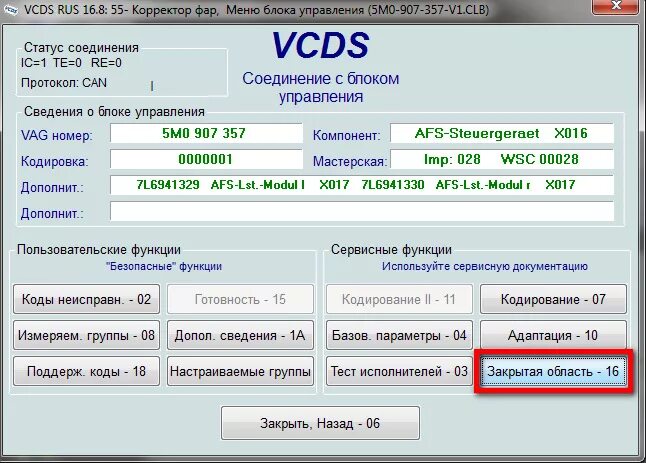Click 'IC=1 TE=0 RE=0' status text
The width and height of the screenshot is (646, 463).
71,63
